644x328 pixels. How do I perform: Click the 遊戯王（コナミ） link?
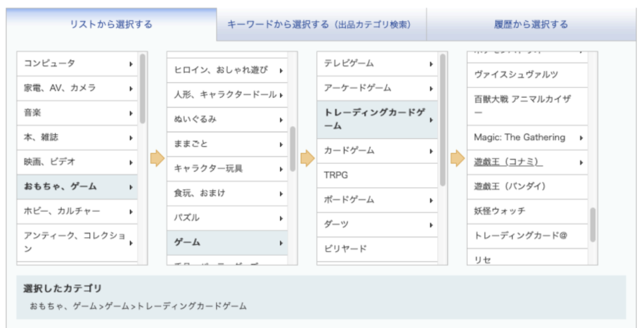click(508, 162)
